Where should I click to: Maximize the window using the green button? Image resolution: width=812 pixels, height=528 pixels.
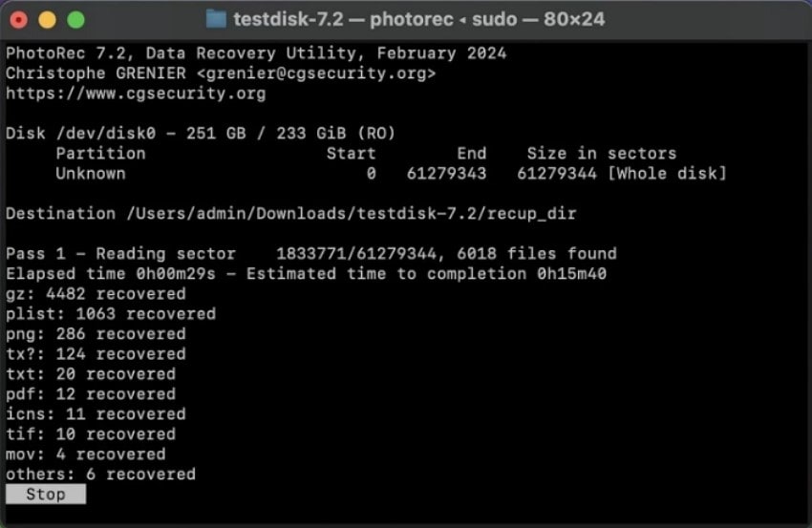[75, 19]
